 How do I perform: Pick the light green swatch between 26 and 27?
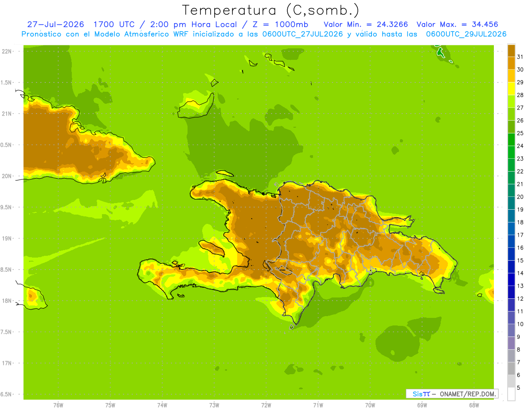511,114
